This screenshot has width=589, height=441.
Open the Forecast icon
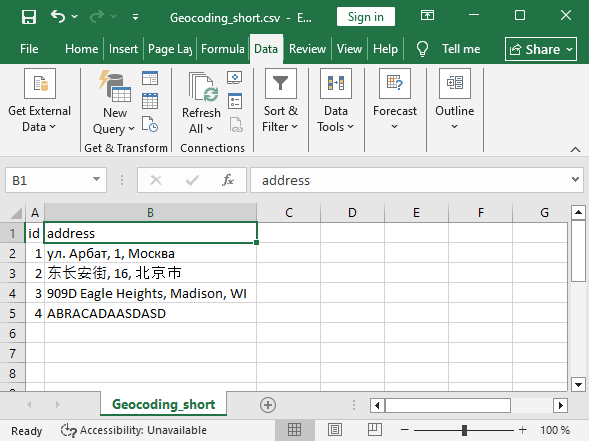click(x=395, y=83)
